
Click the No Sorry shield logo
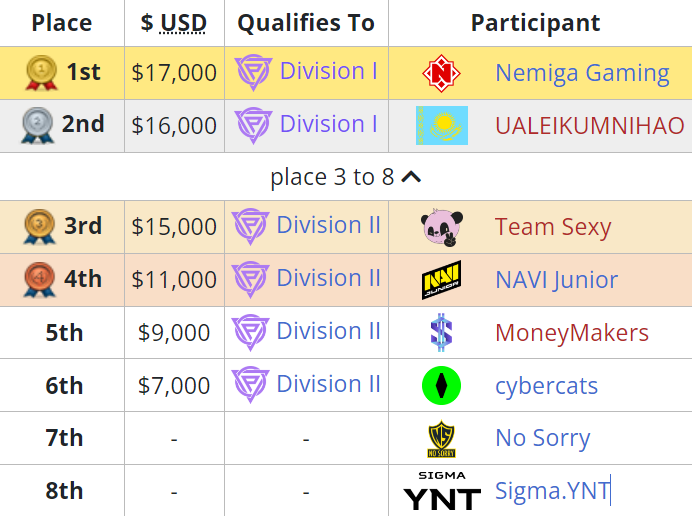pos(441,438)
